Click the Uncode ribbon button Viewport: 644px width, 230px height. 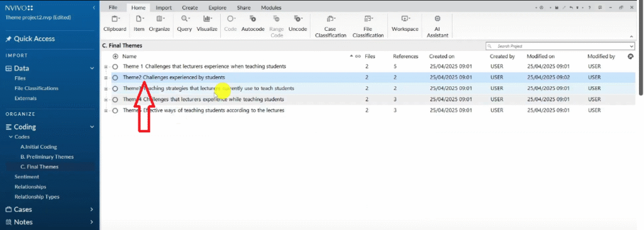pyautogui.click(x=297, y=24)
